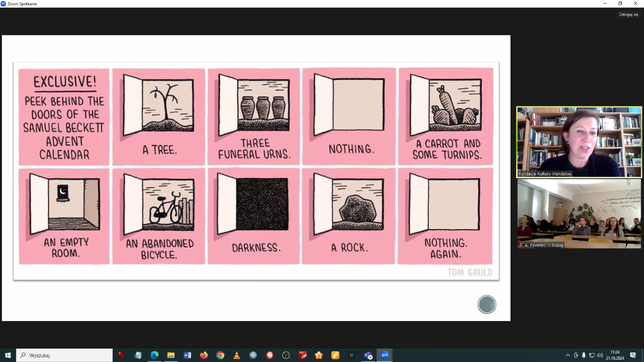Open OBS Studio from the taskbar
This screenshot has width=644, height=362.
pos(286,355)
